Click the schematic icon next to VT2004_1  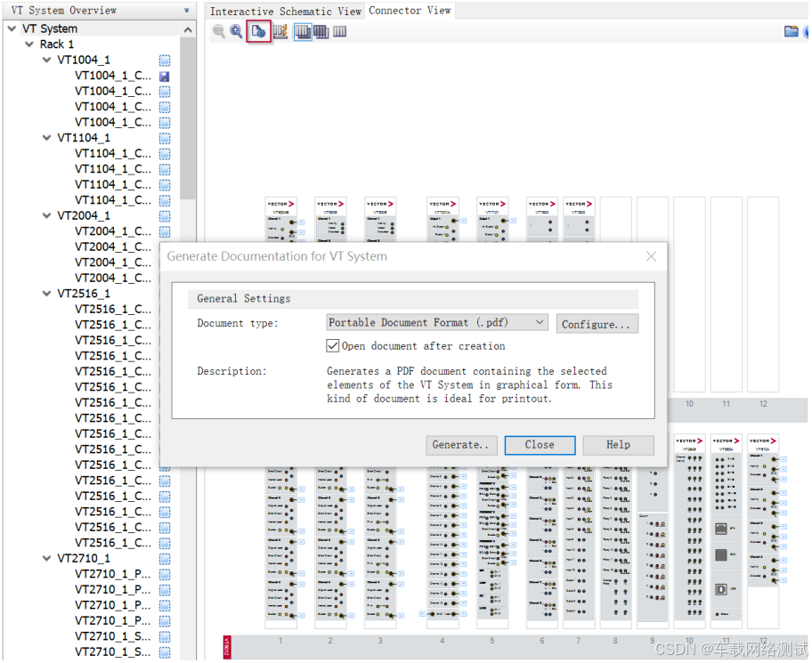pyautogui.click(x=165, y=216)
